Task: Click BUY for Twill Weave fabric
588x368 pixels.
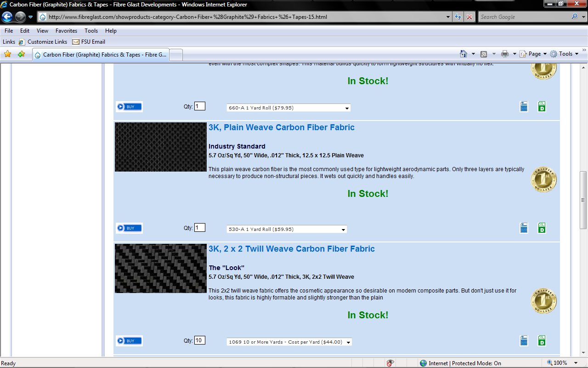Action: click(129, 341)
